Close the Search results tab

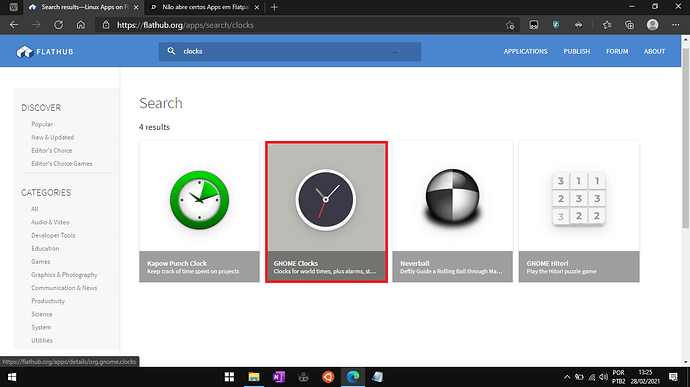click(136, 7)
